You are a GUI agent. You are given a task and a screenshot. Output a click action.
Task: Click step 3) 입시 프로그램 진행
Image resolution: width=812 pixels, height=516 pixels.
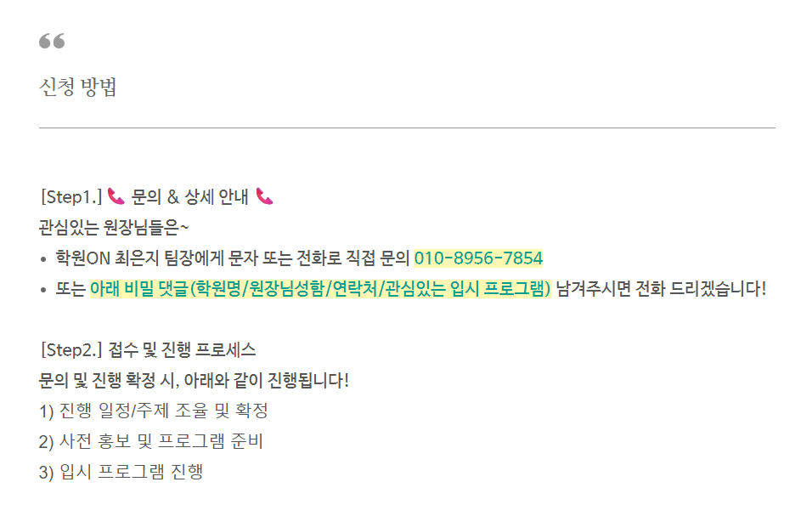pyautogui.click(x=121, y=473)
